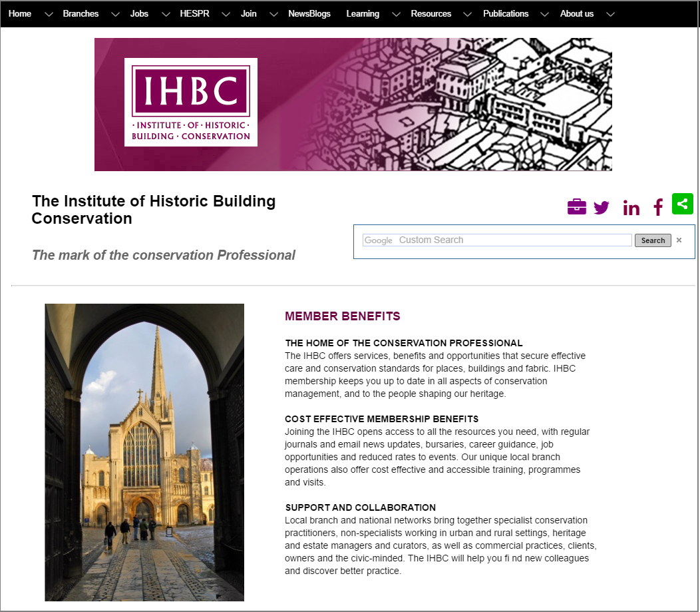700x612 pixels.
Task: Open the Facebook icon link
Action: 658,208
